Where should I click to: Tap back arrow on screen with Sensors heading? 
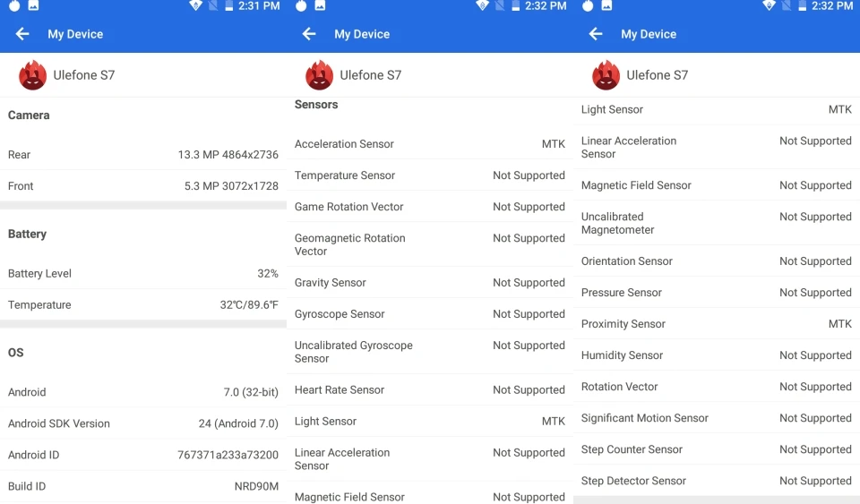point(309,34)
